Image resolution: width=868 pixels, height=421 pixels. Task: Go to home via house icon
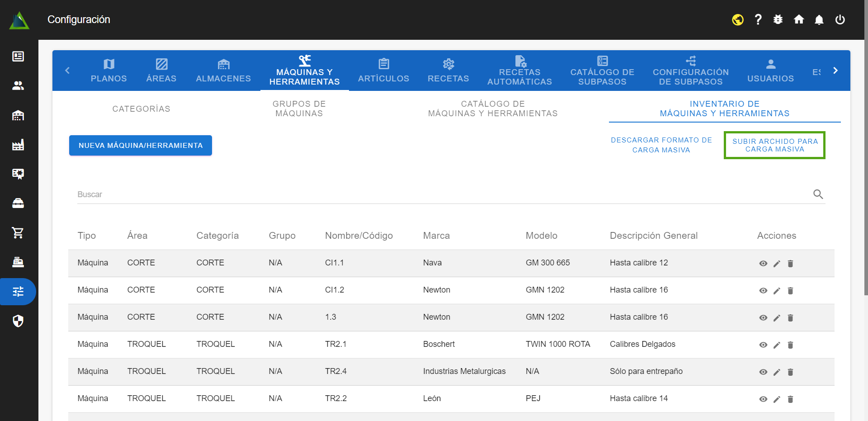click(799, 19)
